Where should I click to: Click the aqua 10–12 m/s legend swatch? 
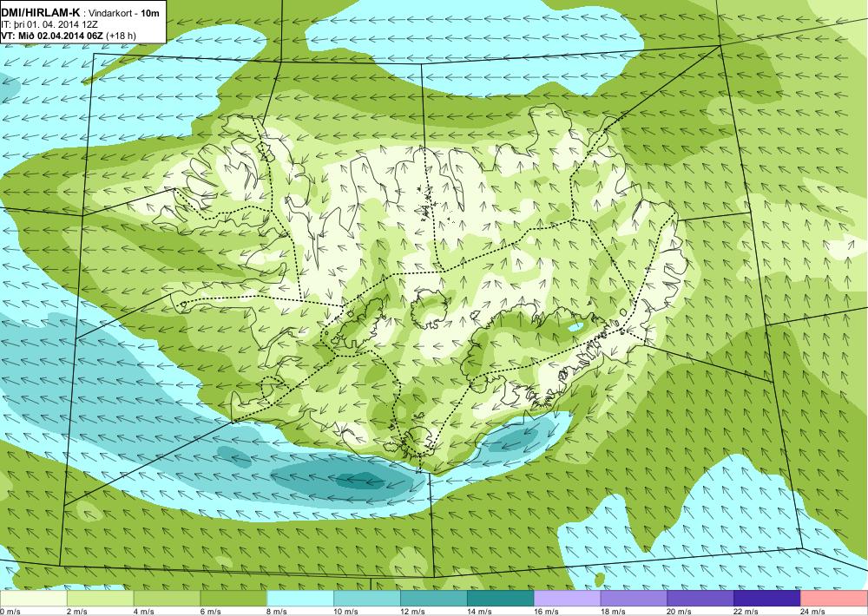(367, 599)
